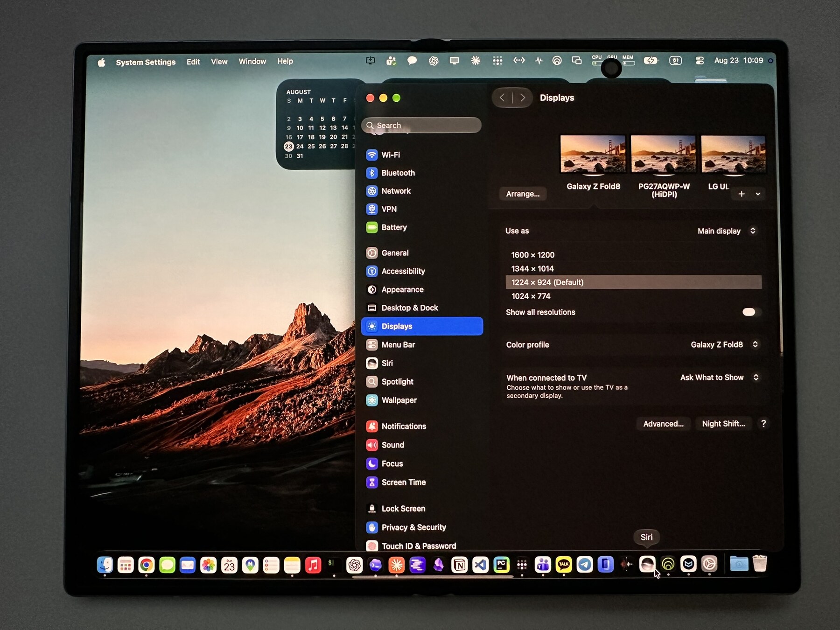840x630 pixels.
Task: Open Spotlight settings
Action: coord(422,382)
